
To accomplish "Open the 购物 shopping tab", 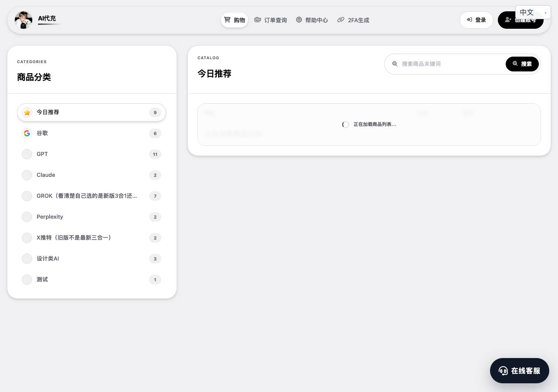I will click(x=235, y=20).
